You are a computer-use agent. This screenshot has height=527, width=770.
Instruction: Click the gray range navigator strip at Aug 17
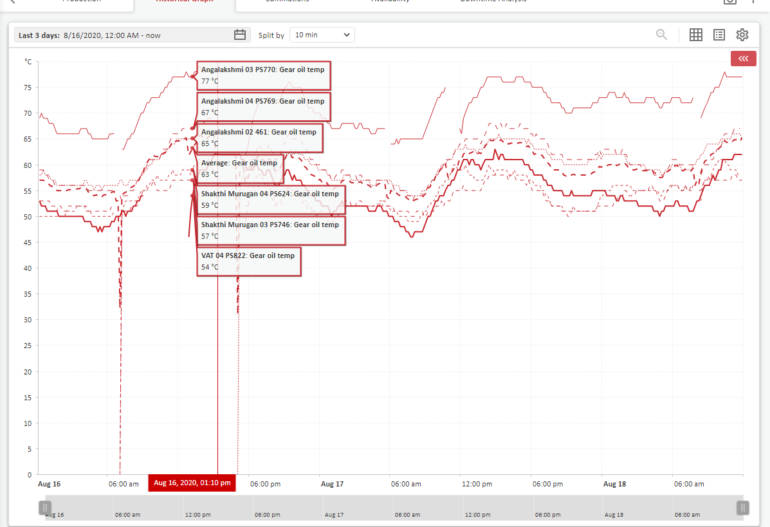(332, 507)
